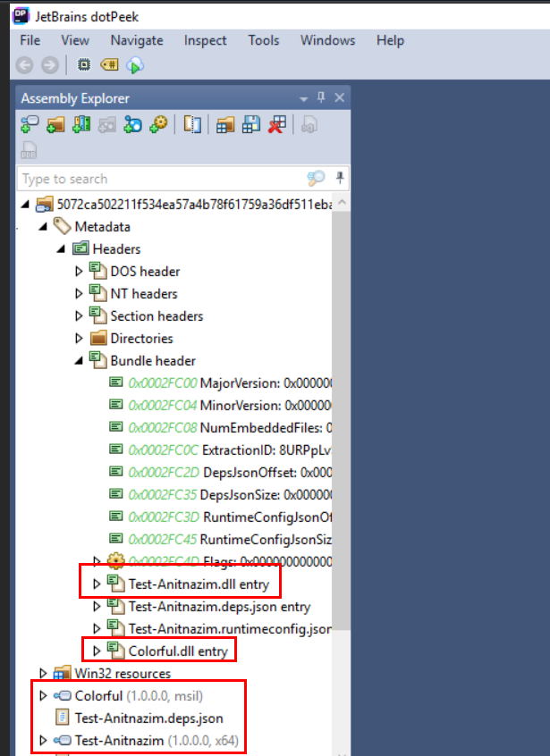550x756 pixels.
Task: Select the Metadata tag icon
Action: 63,226
